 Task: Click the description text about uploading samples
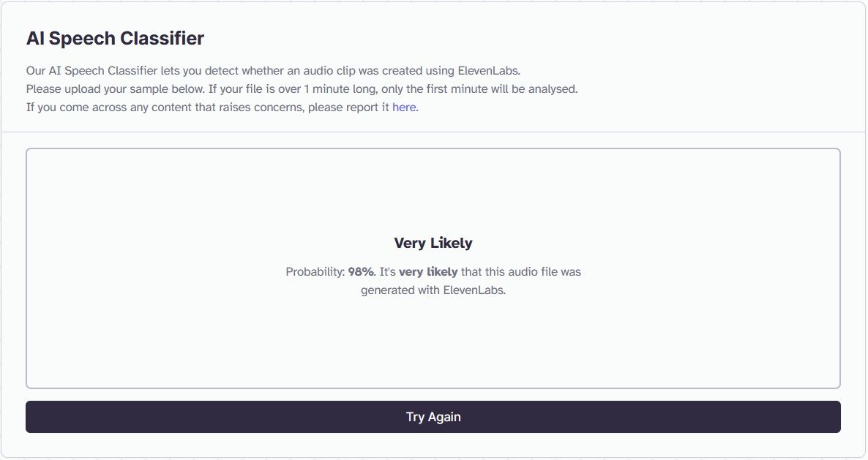302,88
